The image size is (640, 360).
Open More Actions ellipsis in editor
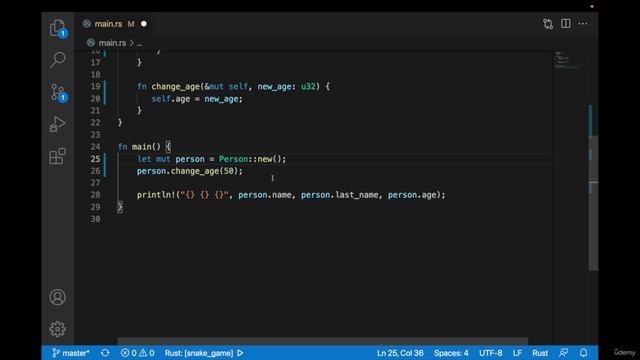(x=583, y=24)
